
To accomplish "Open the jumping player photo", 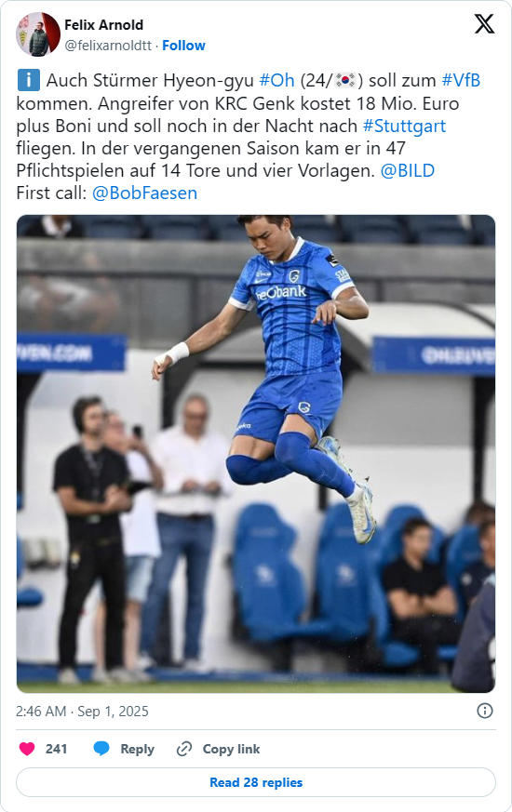I will (x=256, y=454).
